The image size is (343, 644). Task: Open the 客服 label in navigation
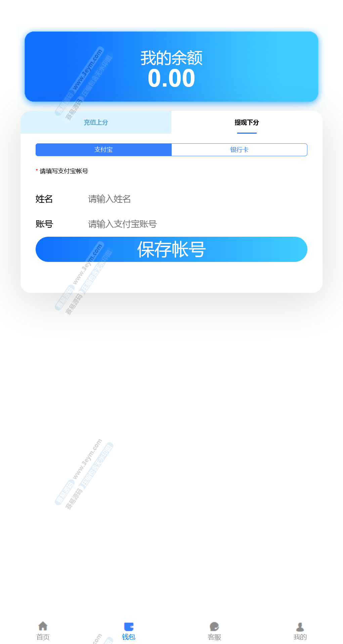tap(214, 637)
